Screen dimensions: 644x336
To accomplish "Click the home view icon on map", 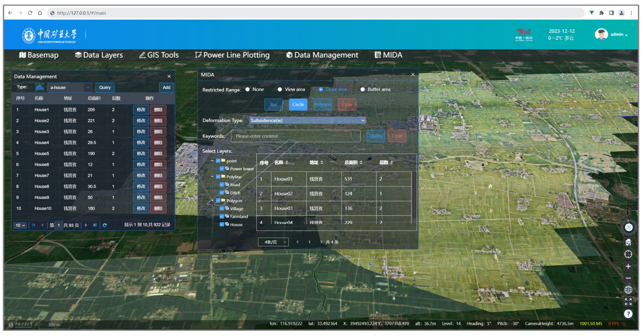I will pyautogui.click(x=628, y=242).
